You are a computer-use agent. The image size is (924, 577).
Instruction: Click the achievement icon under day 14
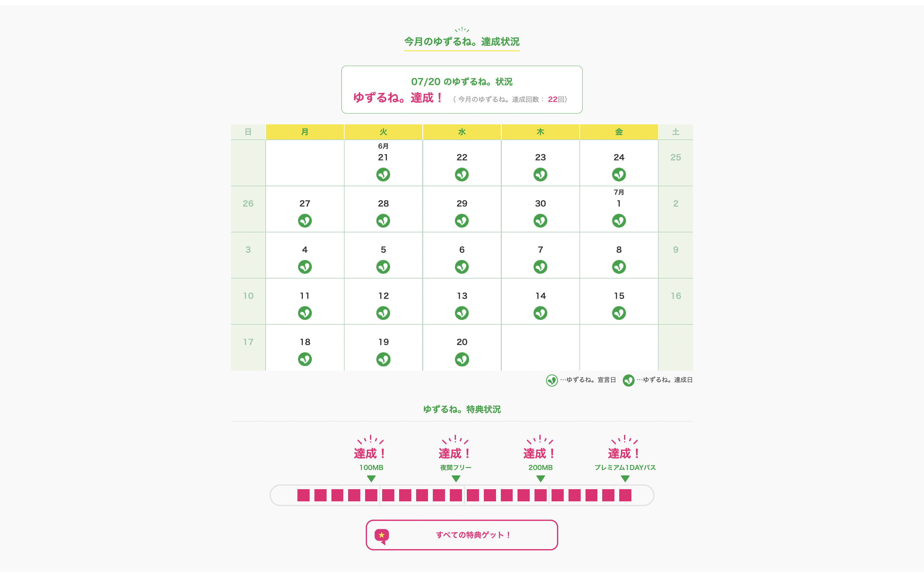coord(540,313)
